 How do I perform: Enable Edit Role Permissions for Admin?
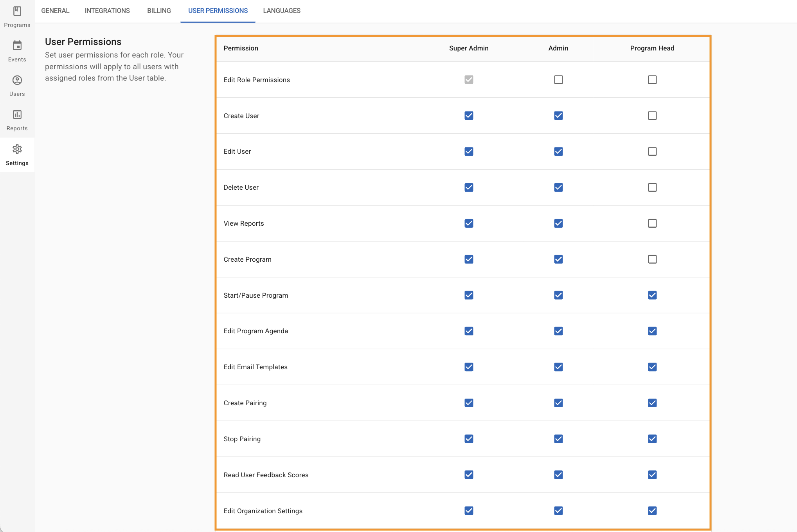pos(558,80)
